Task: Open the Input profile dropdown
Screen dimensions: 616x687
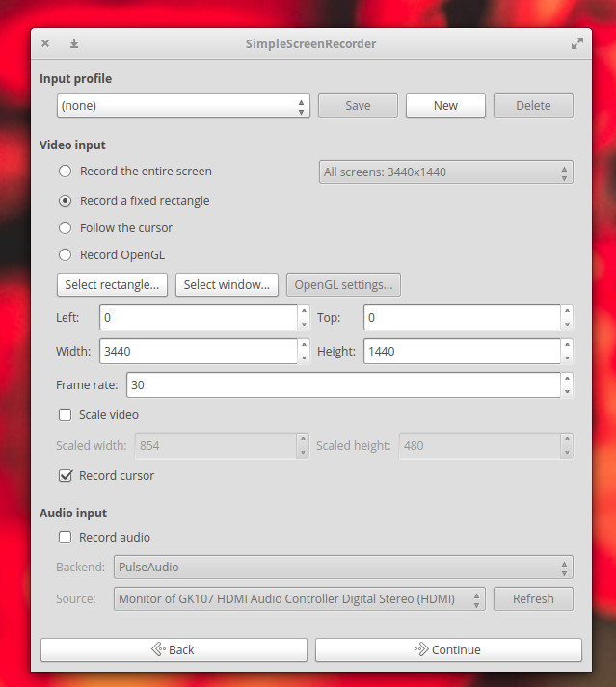Action: point(182,106)
